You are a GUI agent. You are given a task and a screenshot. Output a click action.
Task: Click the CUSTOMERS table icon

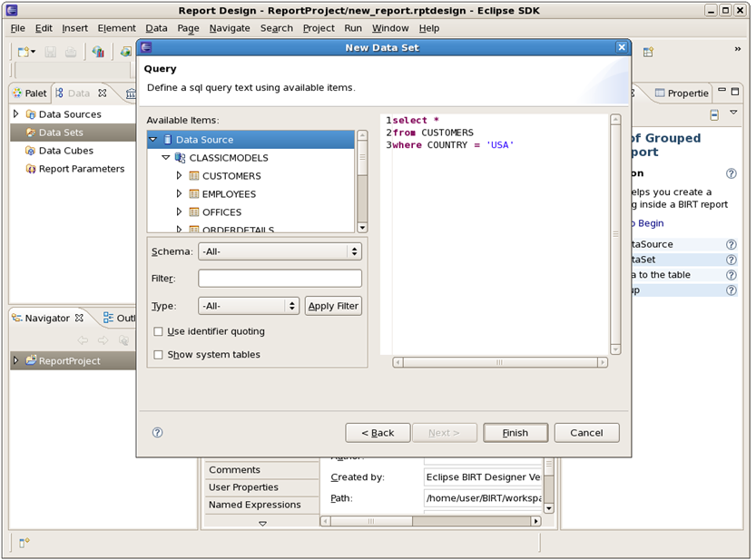pyautogui.click(x=194, y=176)
